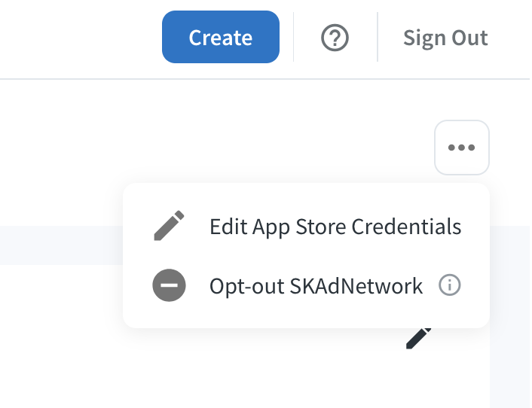Image resolution: width=532 pixels, height=408 pixels.
Task: Choose Opt-out SKAdNetwork from the menu
Action: coord(306,285)
